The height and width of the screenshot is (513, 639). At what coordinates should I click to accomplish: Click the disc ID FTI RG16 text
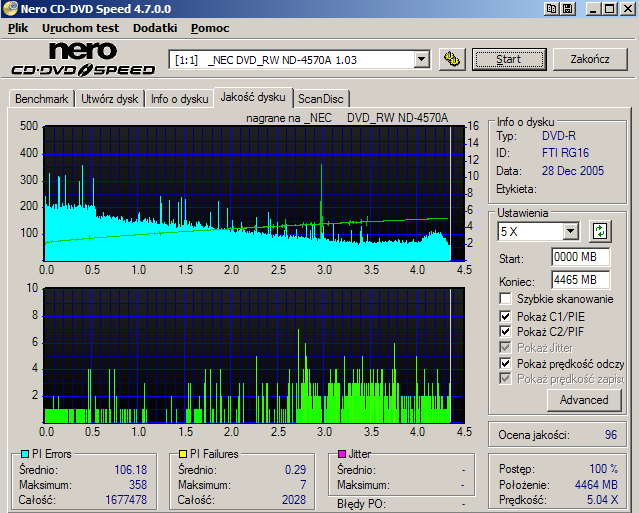tap(565, 153)
